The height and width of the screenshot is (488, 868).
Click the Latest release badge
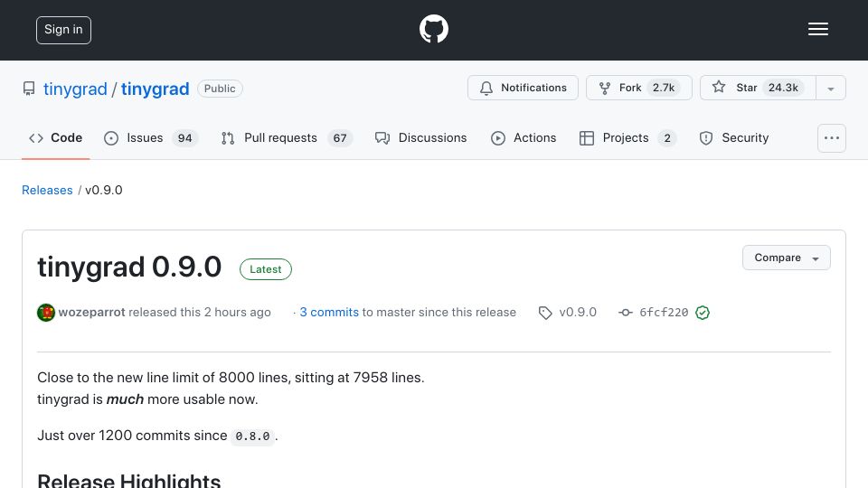(266, 269)
